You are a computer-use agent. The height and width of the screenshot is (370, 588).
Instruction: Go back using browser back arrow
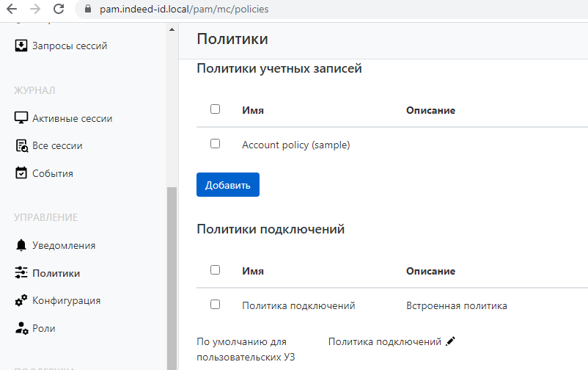coord(11,10)
